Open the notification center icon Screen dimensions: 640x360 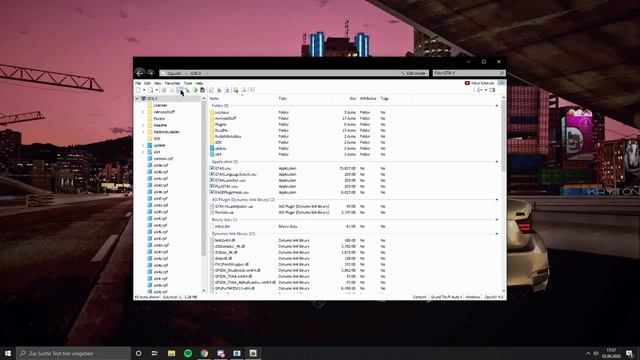pyautogui.click(x=629, y=353)
